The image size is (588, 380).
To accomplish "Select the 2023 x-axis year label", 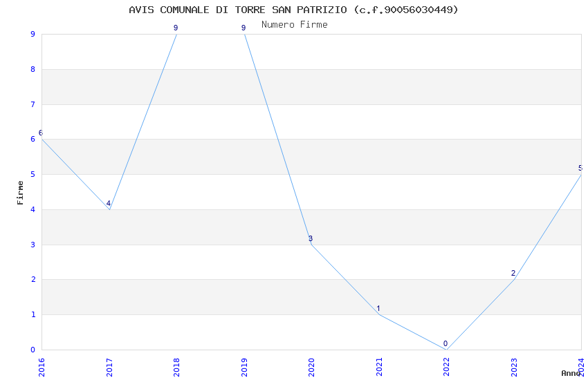I will pos(514,368).
